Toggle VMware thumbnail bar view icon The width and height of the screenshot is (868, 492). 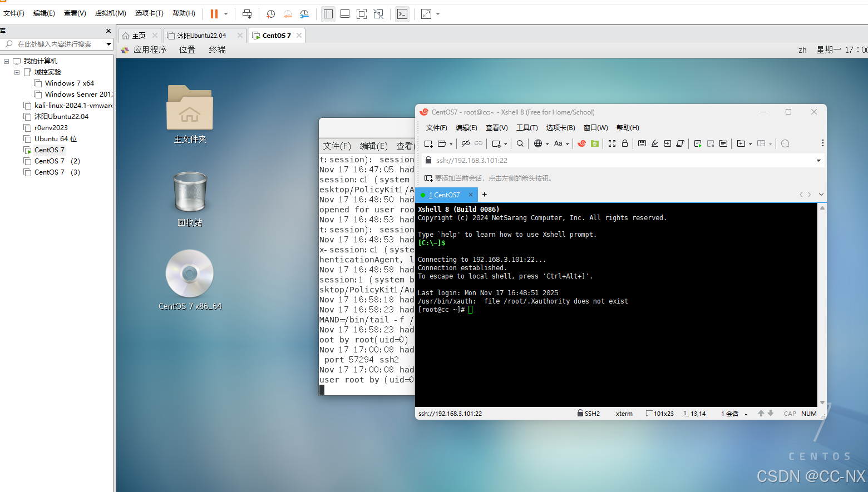pyautogui.click(x=345, y=14)
